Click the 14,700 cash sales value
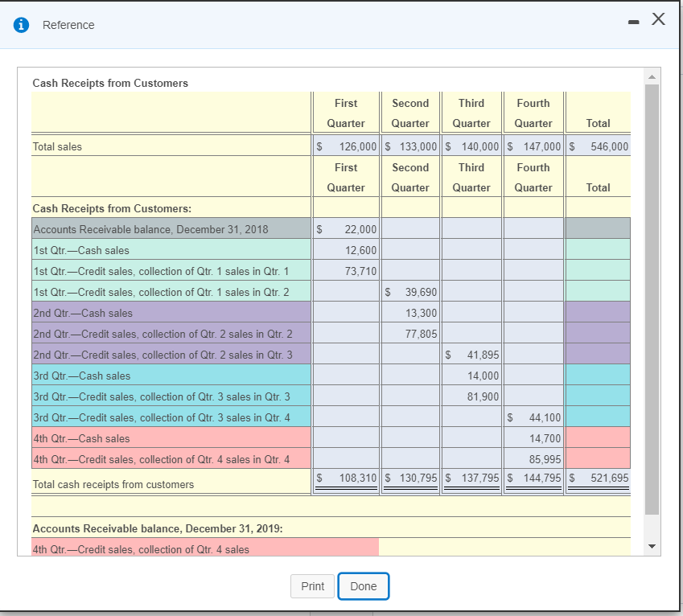 coord(545,438)
